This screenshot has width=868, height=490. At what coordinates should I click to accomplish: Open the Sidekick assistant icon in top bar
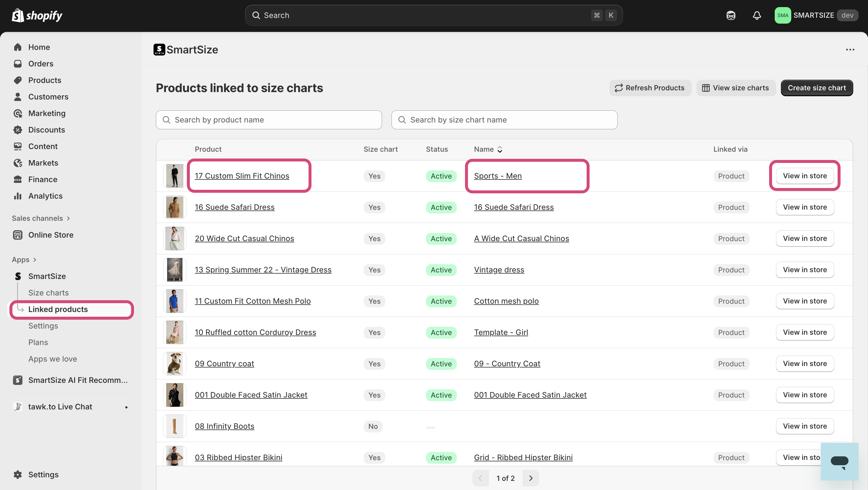730,15
